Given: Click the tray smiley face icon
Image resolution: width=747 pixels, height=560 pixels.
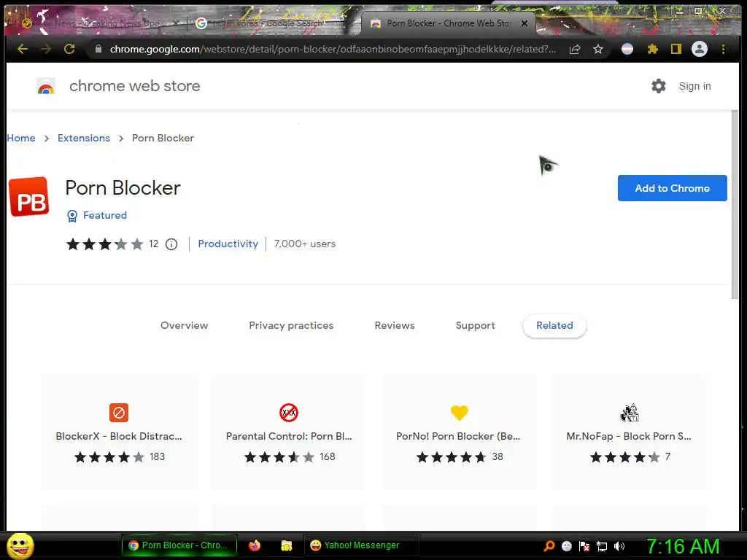Looking at the screenshot, I should [x=567, y=546].
